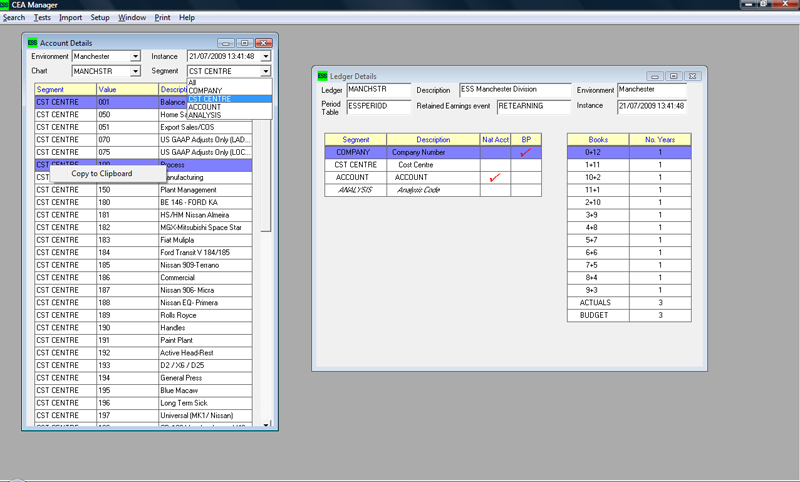Open the Setup menu
The width and height of the screenshot is (800, 482).
click(100, 18)
